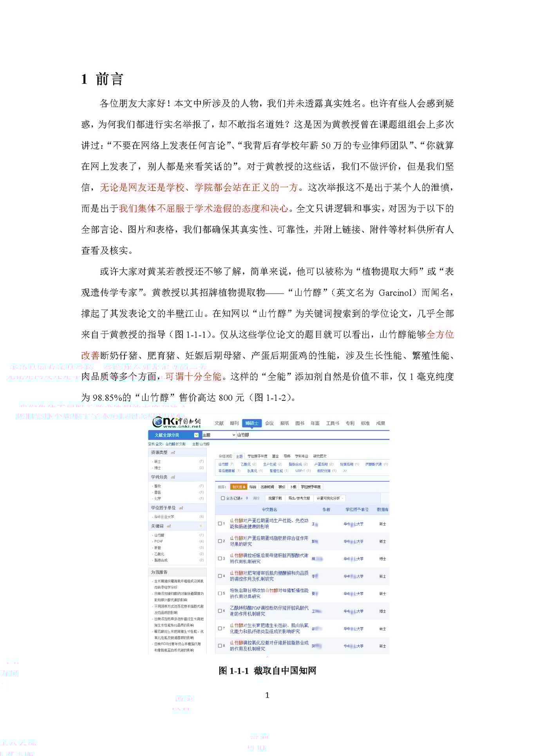
Task: Click topic 乙酰化 (2) in group list
Action: click(248, 464)
